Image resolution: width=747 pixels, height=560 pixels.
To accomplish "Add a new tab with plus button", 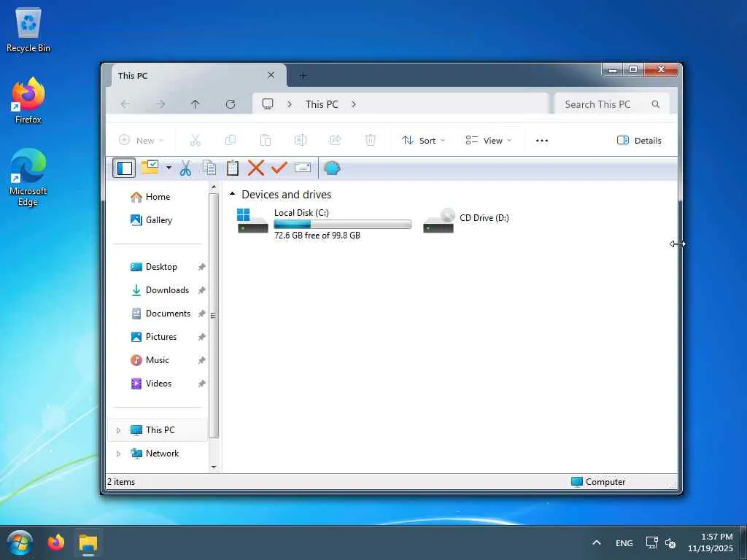I will pos(303,75).
